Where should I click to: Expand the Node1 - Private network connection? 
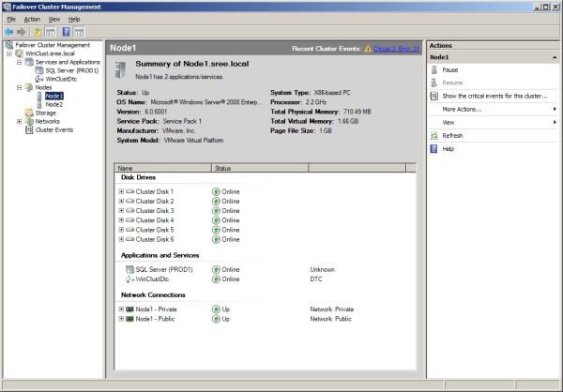[x=121, y=308]
